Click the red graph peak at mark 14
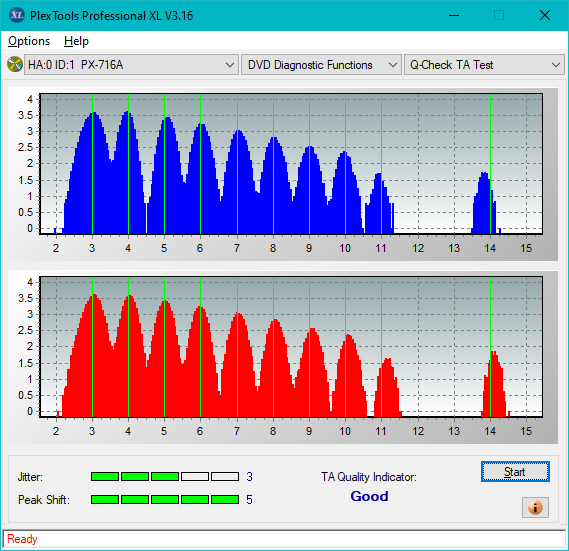 point(494,353)
